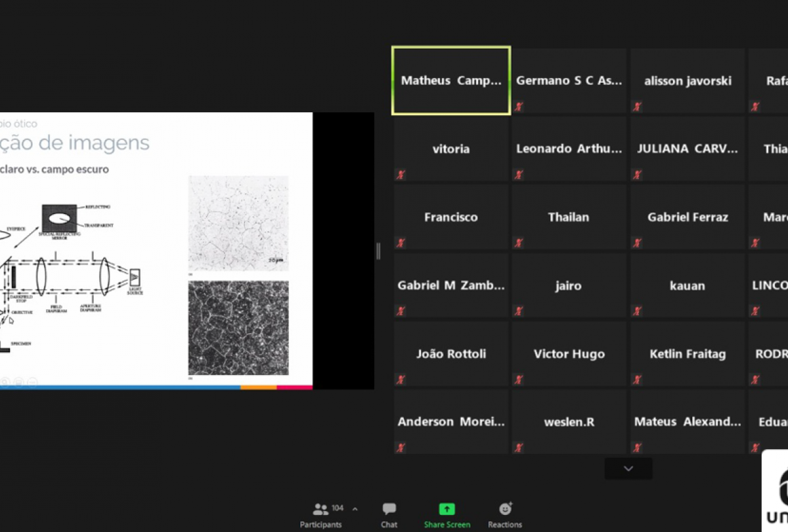Image resolution: width=788 pixels, height=532 pixels.
Task: Select alisson javorski's video tile
Action: 688,81
